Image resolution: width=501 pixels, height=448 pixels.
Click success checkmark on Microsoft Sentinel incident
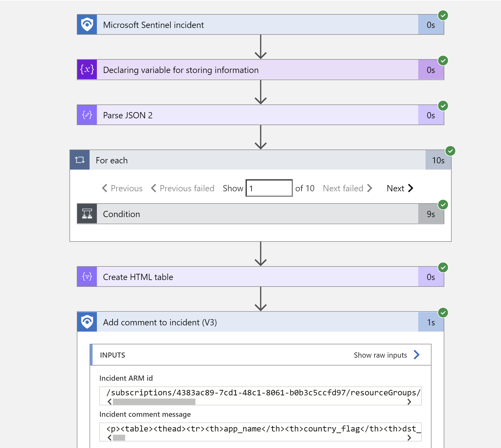click(x=443, y=15)
